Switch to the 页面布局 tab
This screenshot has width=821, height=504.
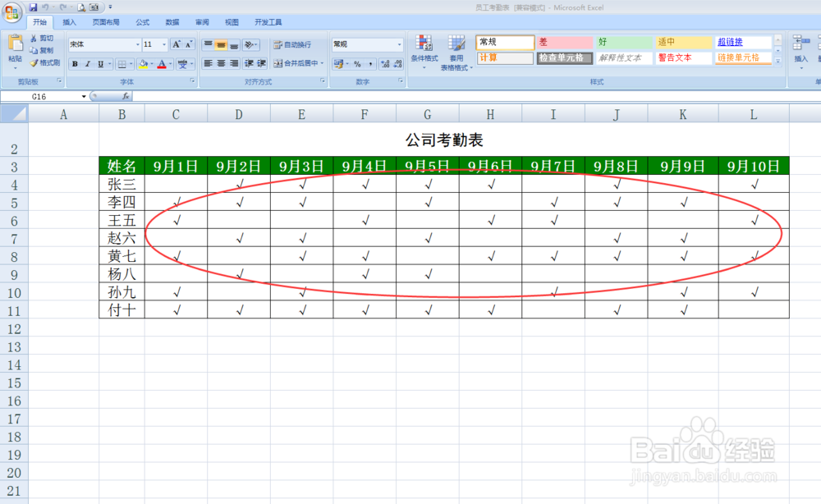pyautogui.click(x=106, y=22)
